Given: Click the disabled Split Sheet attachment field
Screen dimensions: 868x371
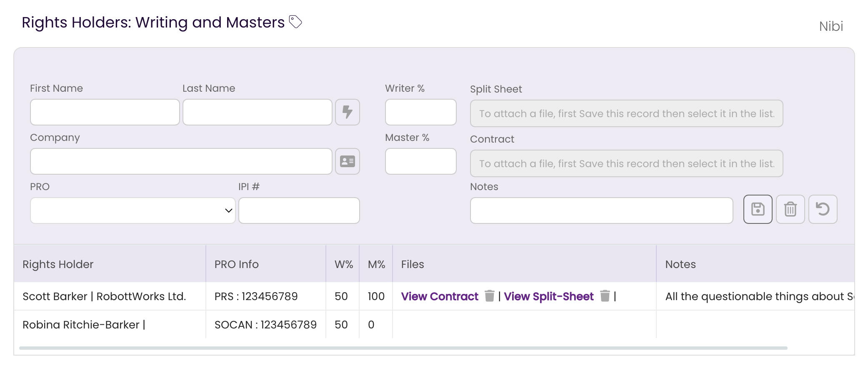Looking at the screenshot, I should [627, 113].
